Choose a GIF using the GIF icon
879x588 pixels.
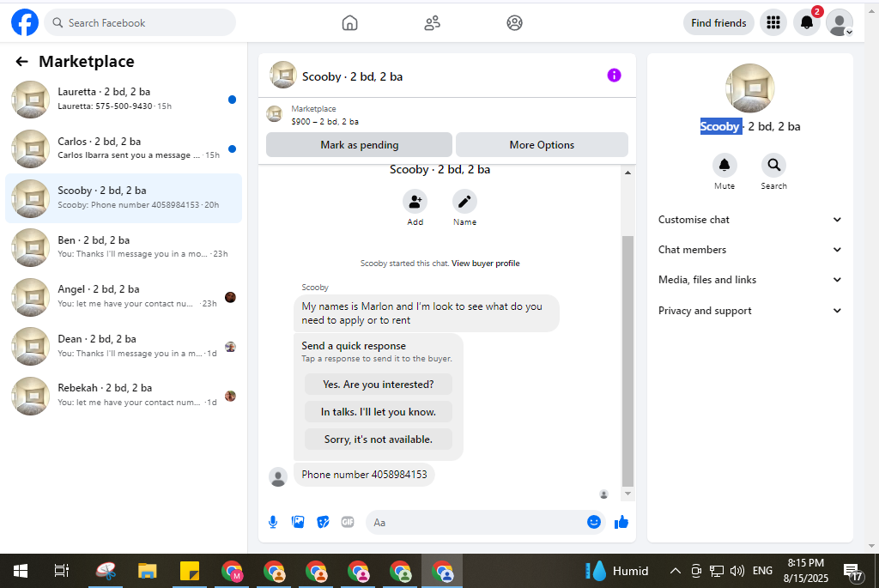point(348,523)
